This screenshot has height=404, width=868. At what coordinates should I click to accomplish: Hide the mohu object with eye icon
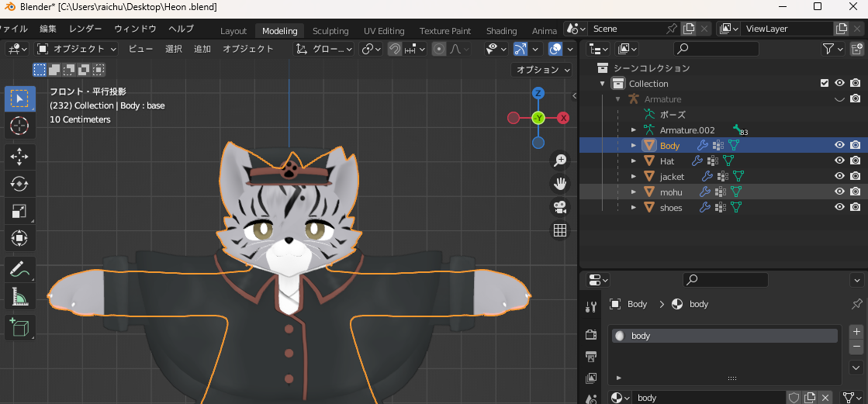coord(839,192)
